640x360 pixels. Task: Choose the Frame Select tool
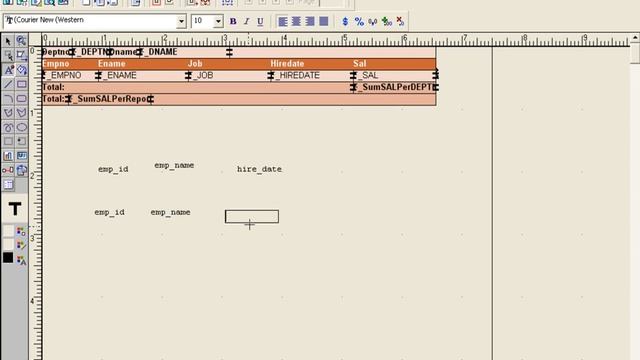click(x=8, y=56)
